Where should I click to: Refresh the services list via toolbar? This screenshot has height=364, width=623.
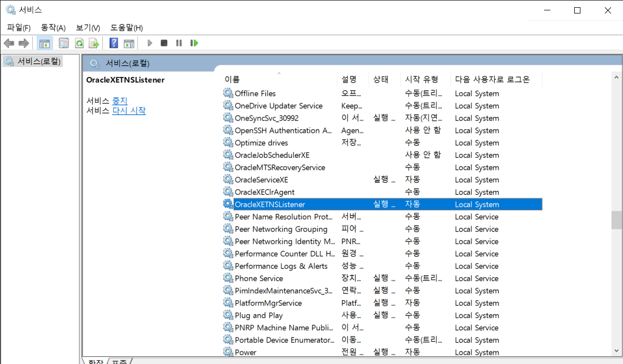point(79,43)
